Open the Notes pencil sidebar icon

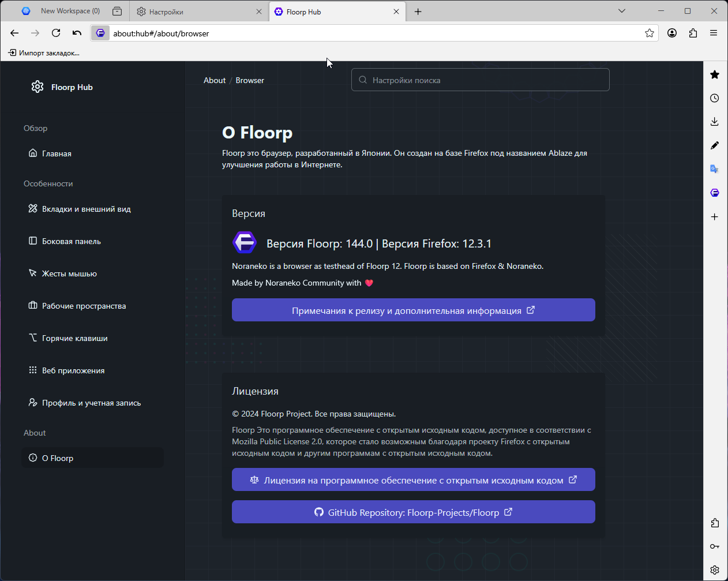(715, 145)
